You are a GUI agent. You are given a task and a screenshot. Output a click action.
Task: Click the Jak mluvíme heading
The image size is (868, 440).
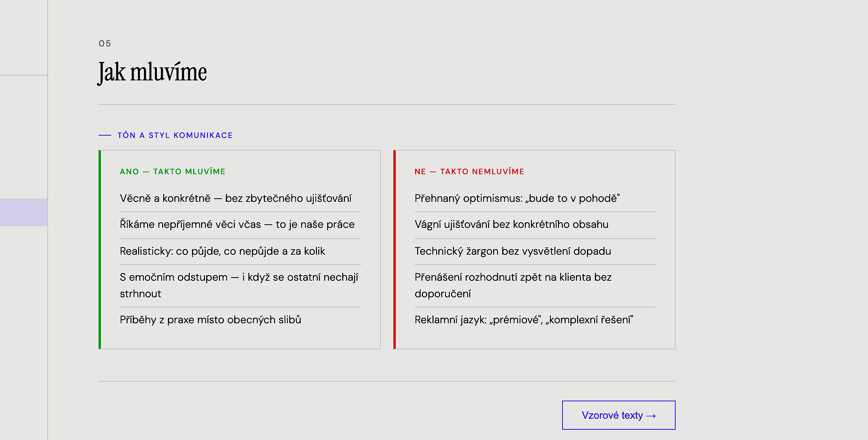(152, 72)
